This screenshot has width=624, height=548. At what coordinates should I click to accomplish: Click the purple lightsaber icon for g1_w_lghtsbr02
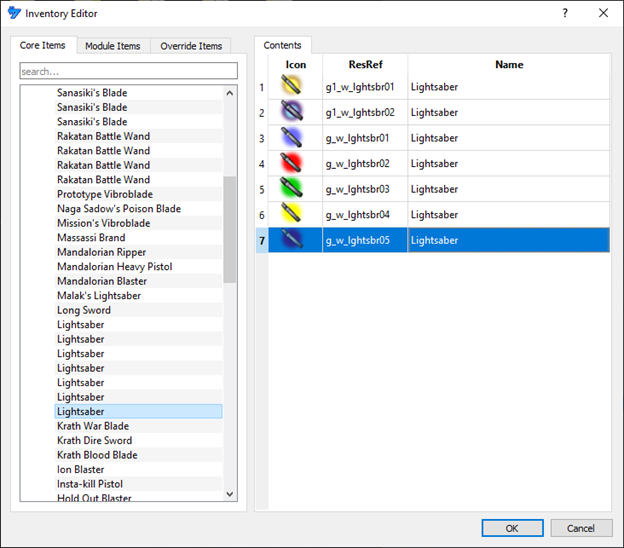click(292, 111)
